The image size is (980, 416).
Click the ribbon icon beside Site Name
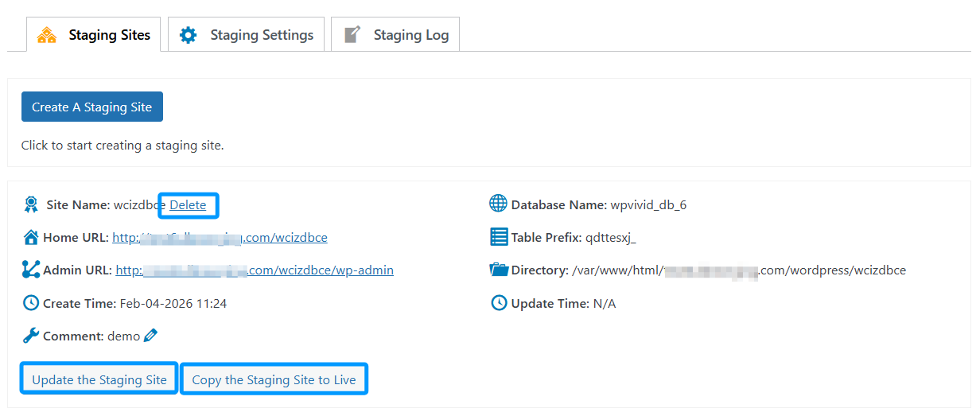click(31, 205)
